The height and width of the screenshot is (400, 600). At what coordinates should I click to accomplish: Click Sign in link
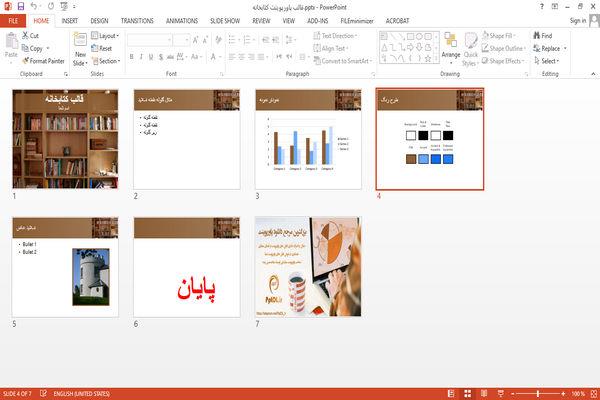(578, 21)
